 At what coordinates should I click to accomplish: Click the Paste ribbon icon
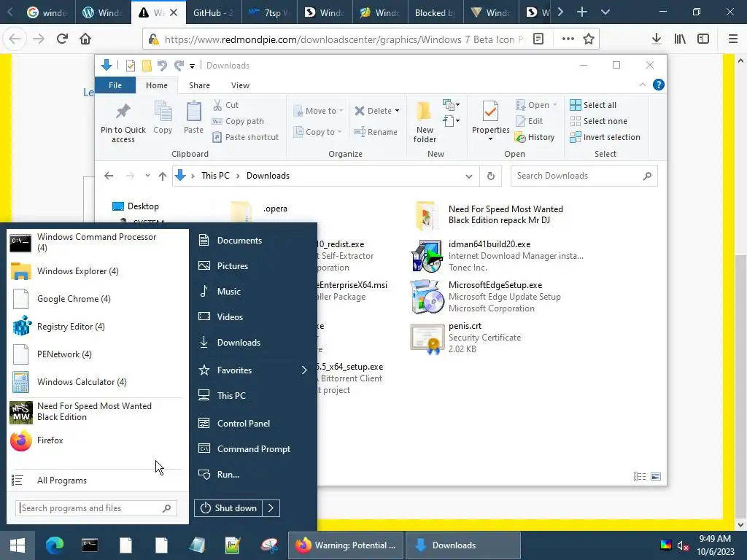pos(193,112)
